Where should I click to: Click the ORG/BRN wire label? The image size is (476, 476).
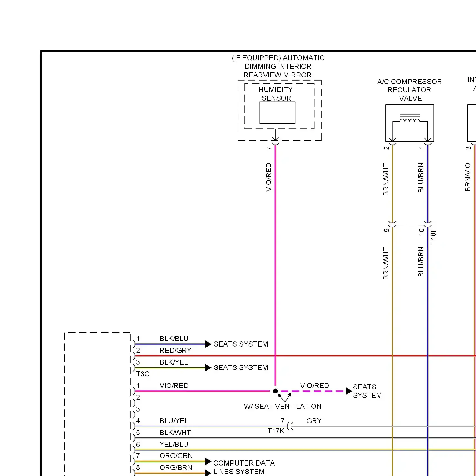pos(176,467)
